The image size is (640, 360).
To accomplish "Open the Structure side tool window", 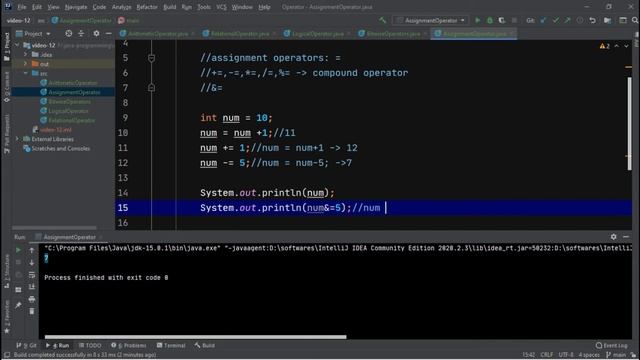I will click(x=7, y=271).
